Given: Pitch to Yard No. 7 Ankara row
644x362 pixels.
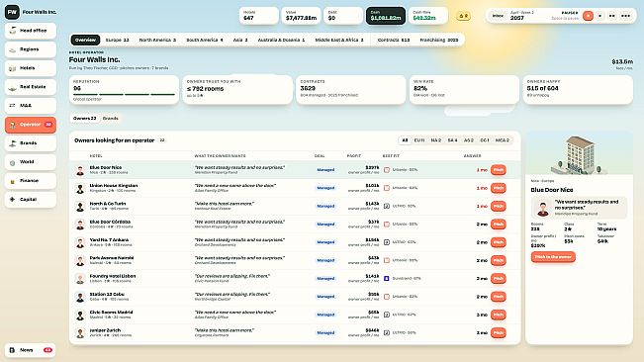Looking at the screenshot, I should [x=499, y=242].
